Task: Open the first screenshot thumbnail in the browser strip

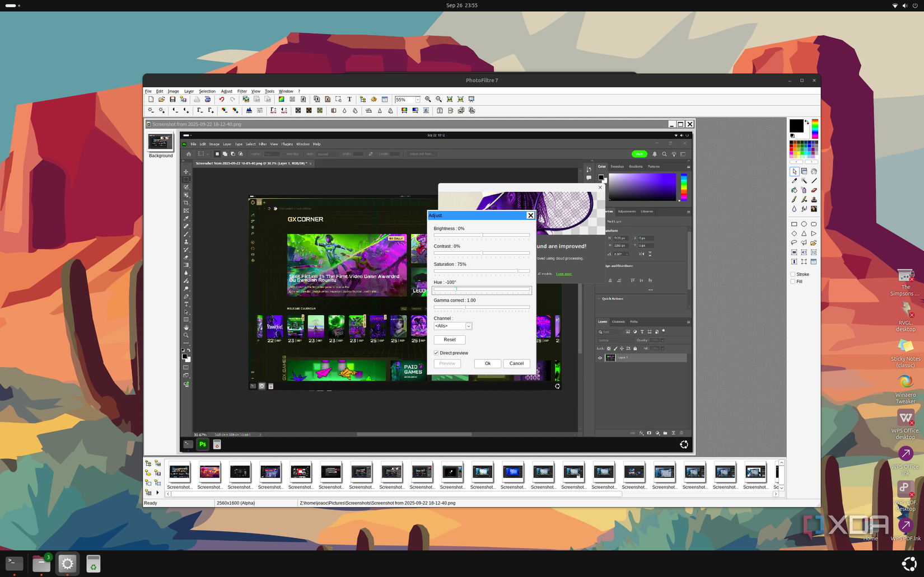Action: (x=179, y=472)
